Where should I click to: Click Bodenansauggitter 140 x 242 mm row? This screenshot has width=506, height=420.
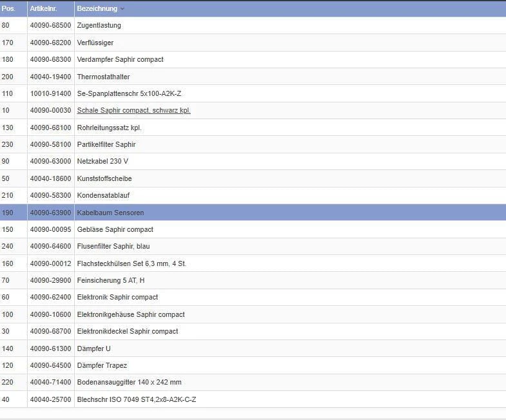pyautogui.click(x=253, y=382)
